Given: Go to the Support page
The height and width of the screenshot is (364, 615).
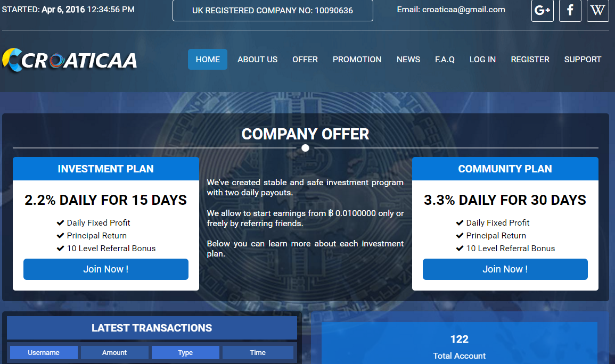Looking at the screenshot, I should coord(583,60).
